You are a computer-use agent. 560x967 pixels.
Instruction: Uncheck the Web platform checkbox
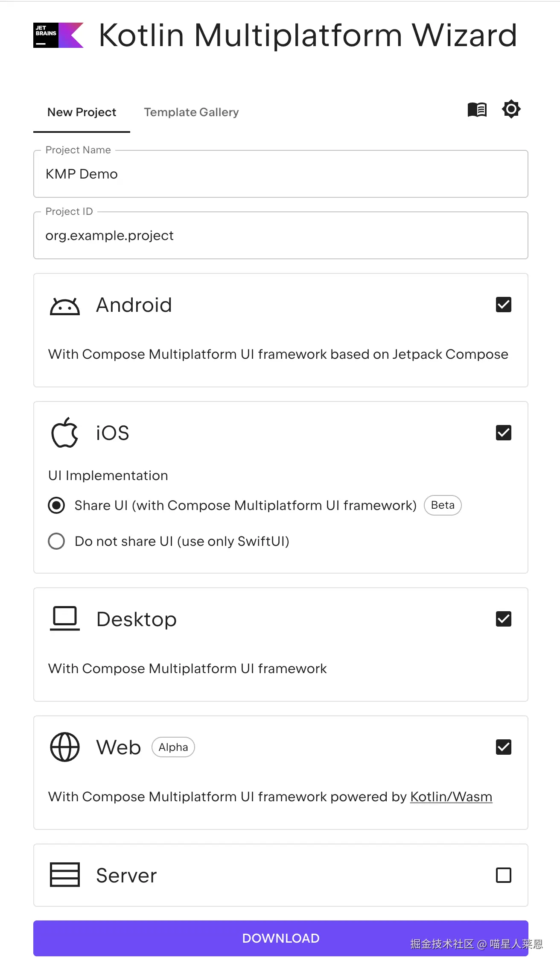tap(504, 747)
